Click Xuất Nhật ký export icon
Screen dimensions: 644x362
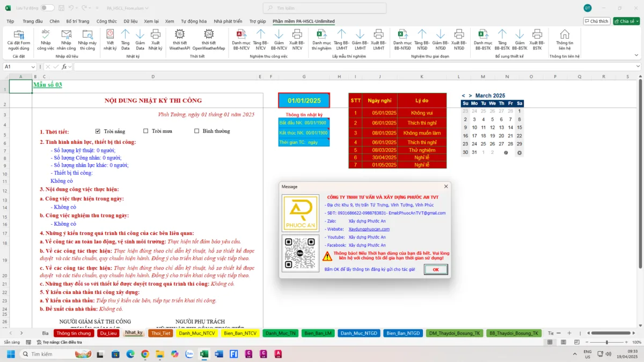click(x=155, y=40)
